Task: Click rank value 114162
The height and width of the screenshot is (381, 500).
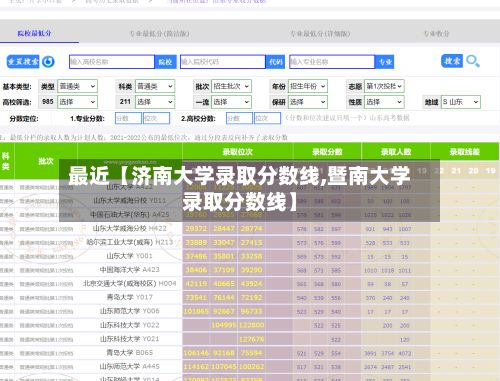Action: (196, 367)
